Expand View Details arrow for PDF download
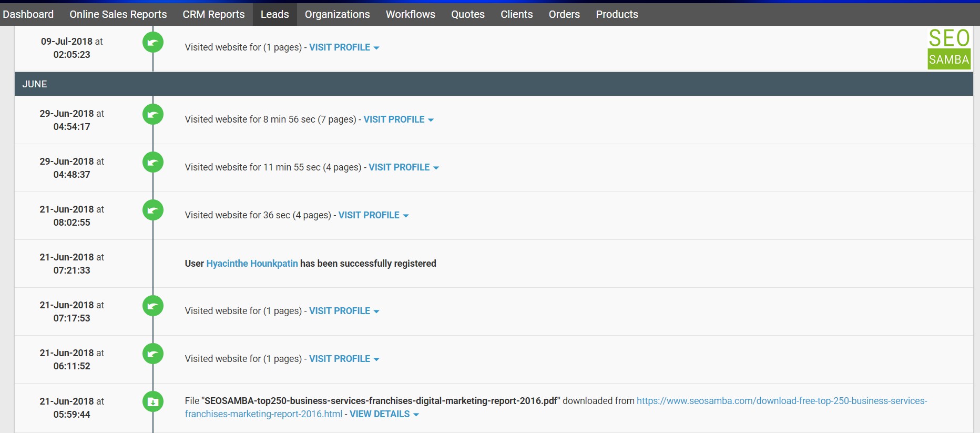 [x=416, y=415]
